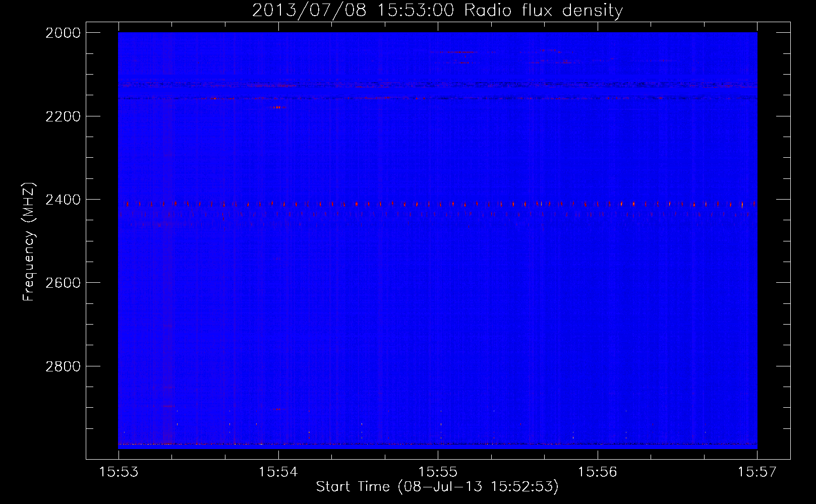Select the "Frequency (MHZ)" y-axis label

pyautogui.click(x=29, y=242)
